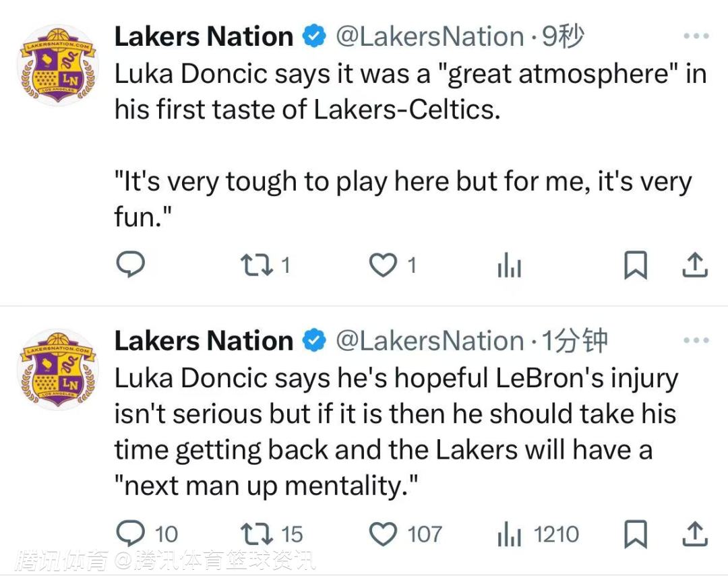Like the "next man up" tweet
Screen dimensions: 728x584
tap(383, 535)
